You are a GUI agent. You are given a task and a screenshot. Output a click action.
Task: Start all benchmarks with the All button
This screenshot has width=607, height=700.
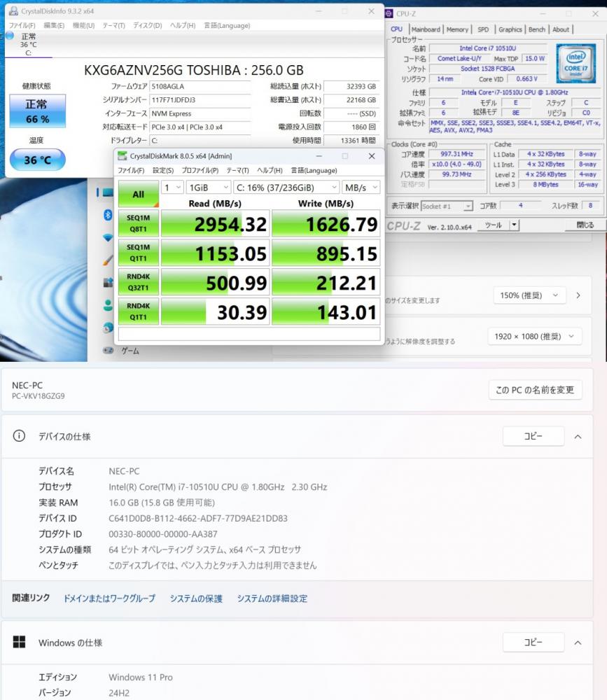point(139,194)
